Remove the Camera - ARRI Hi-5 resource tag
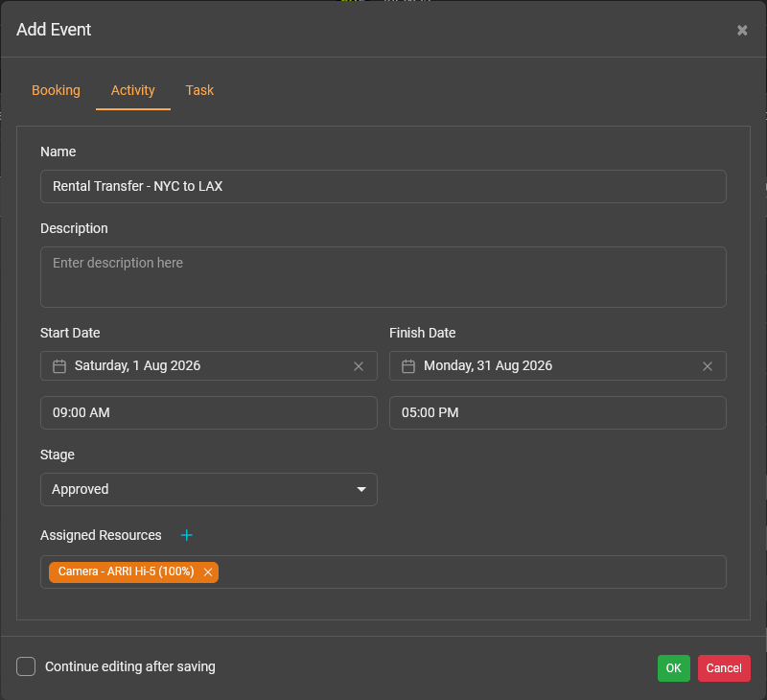The width and height of the screenshot is (767, 700). (208, 572)
